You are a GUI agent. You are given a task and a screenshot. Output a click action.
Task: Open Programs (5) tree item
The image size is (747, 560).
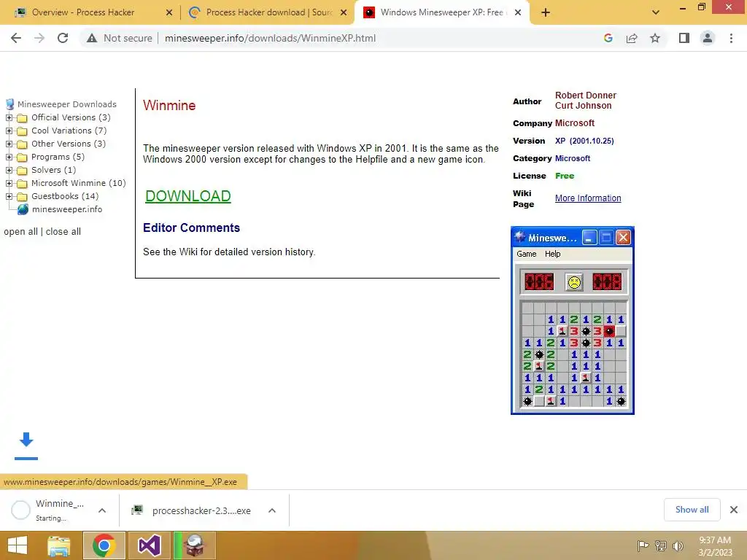tap(58, 157)
